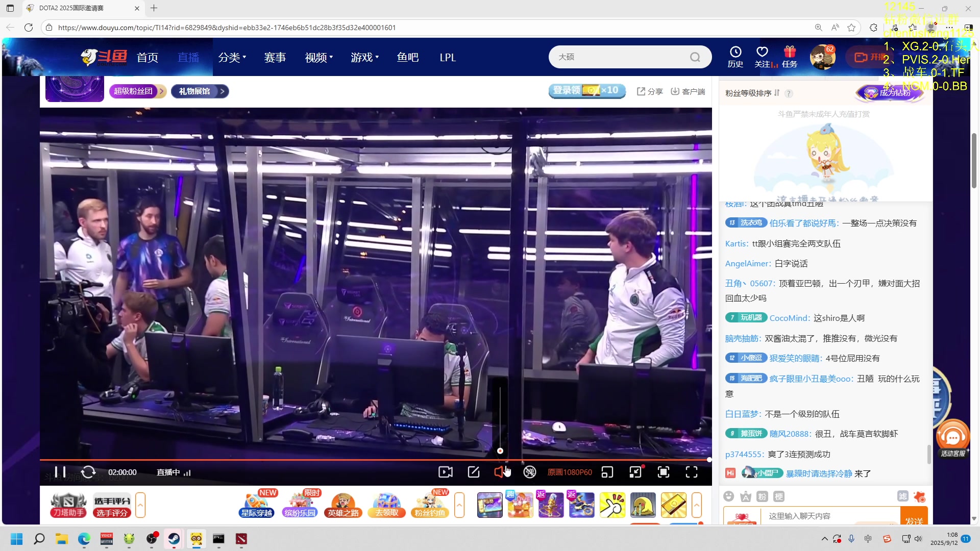Select the clapping hand gift icon
This screenshot has height=551, width=980.
click(x=612, y=505)
